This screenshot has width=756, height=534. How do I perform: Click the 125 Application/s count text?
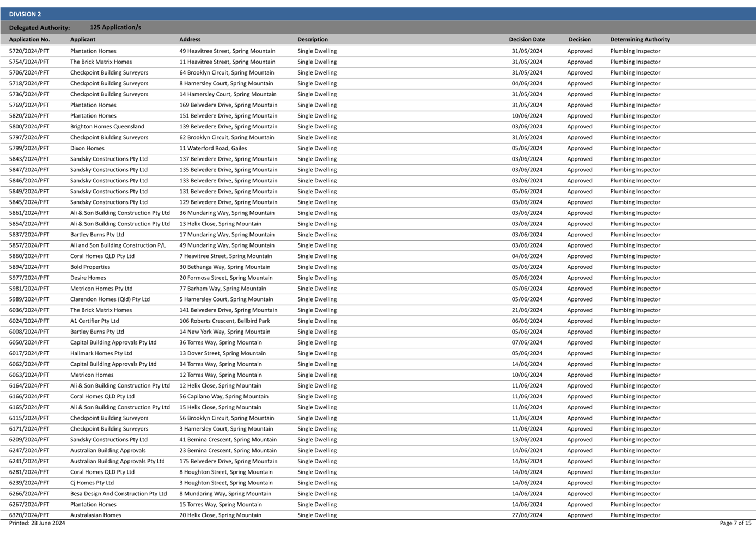point(115,27)
